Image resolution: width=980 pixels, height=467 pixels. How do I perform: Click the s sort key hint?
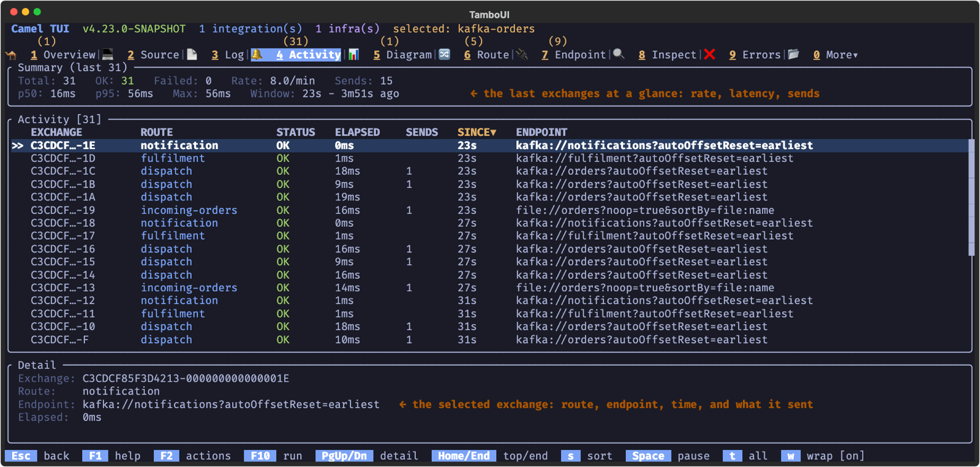tap(587, 456)
